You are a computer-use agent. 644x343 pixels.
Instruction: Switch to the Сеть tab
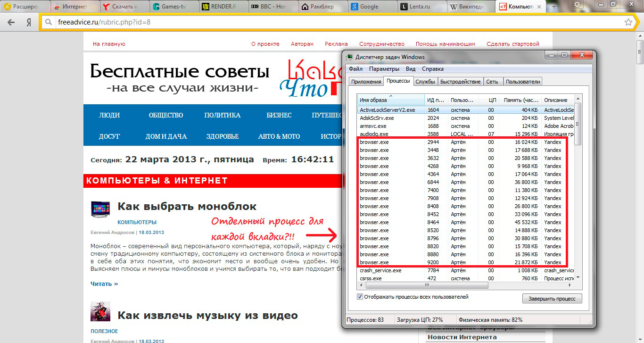[492, 82]
